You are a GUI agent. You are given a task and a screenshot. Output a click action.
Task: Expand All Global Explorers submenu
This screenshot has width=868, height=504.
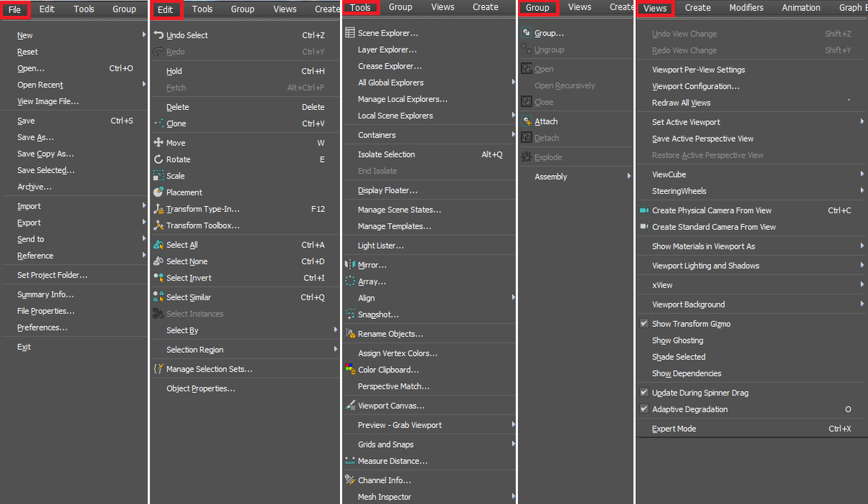[x=514, y=82]
